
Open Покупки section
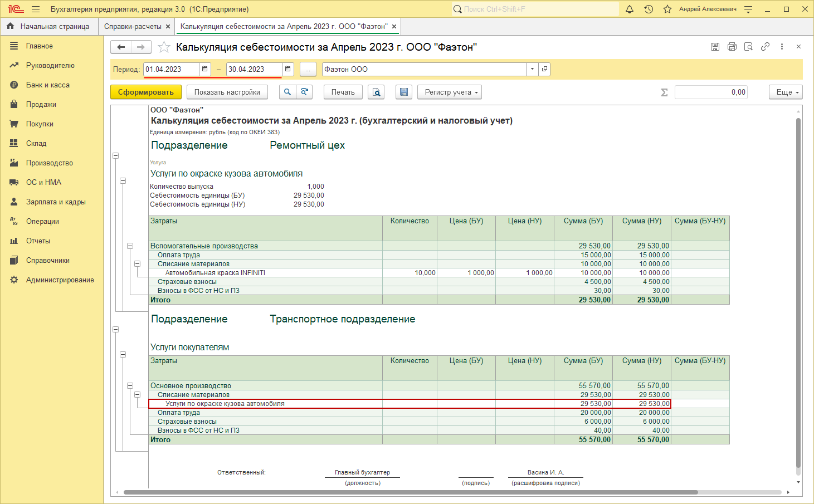(x=40, y=124)
